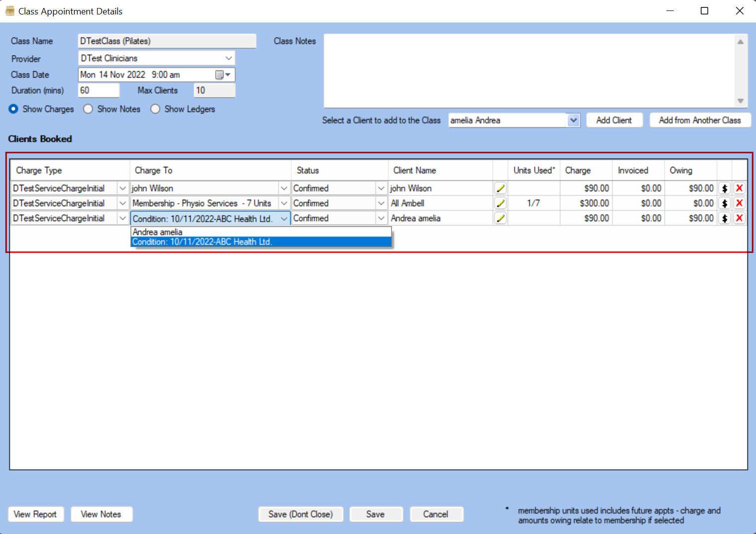This screenshot has width=756, height=534.
Task: Select the Show Ledgers radio button
Action: click(155, 109)
